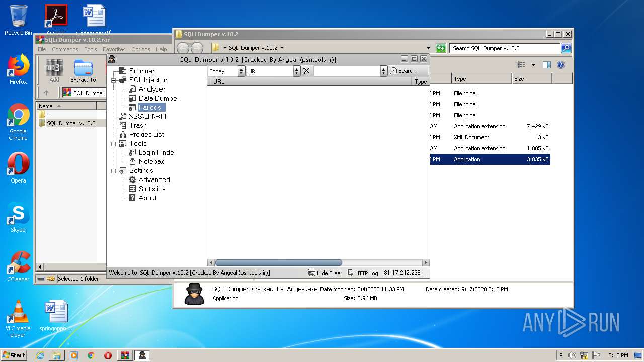The width and height of the screenshot is (644, 362).
Task: Open the Skype desktop shortcut
Action: point(18,217)
